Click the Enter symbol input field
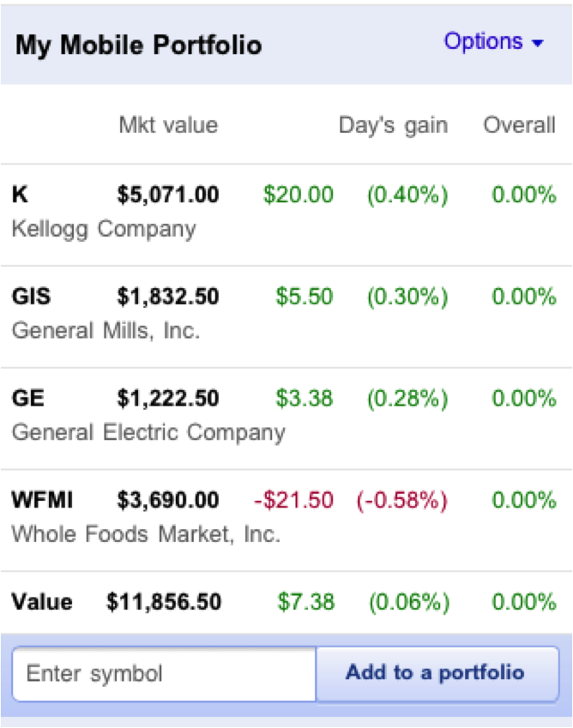The image size is (573, 728). tap(164, 673)
